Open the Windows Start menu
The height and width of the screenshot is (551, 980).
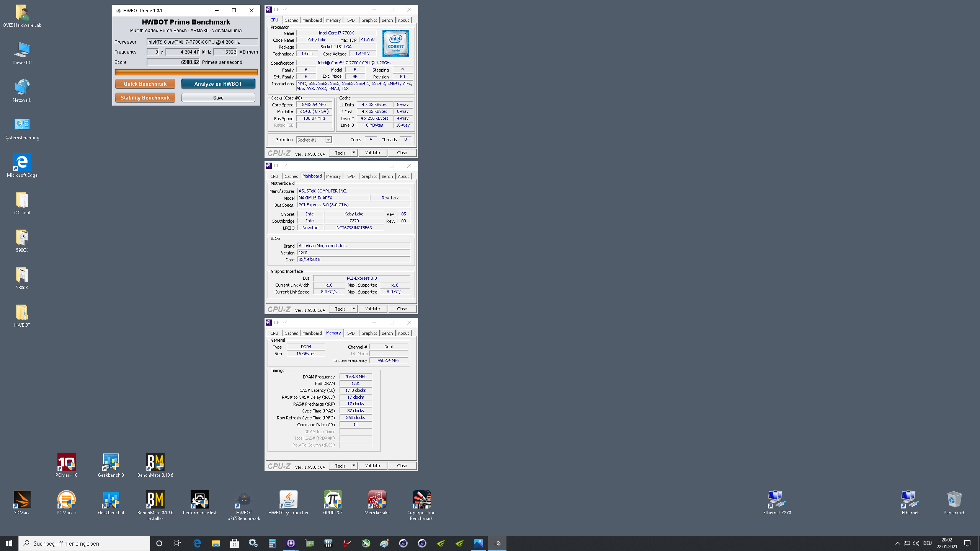9,543
